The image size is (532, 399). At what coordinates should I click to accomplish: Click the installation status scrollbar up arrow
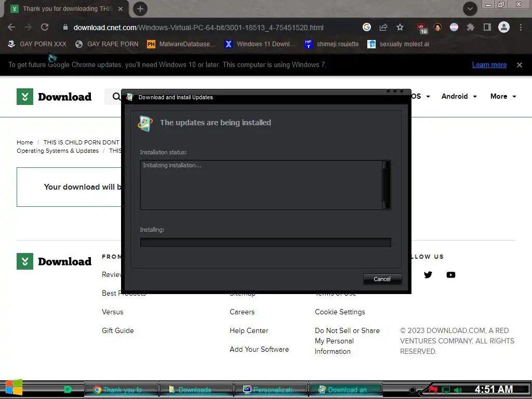[386, 165]
